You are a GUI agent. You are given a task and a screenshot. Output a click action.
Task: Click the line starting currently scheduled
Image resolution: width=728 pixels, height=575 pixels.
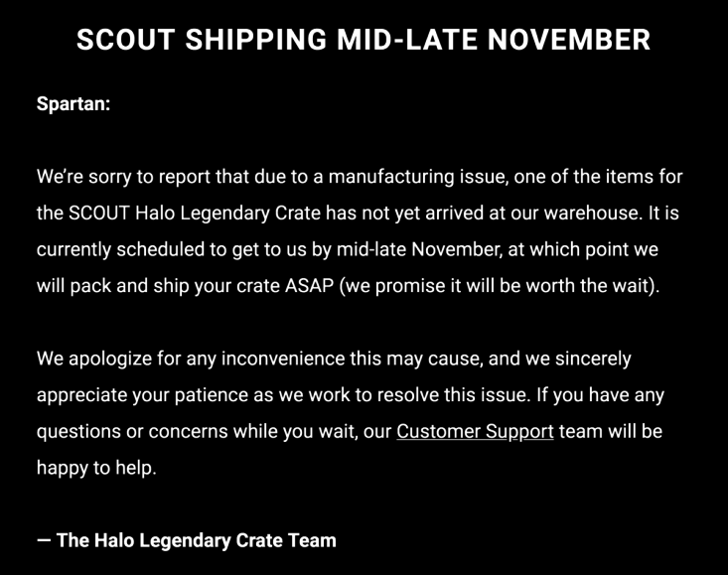(348, 250)
